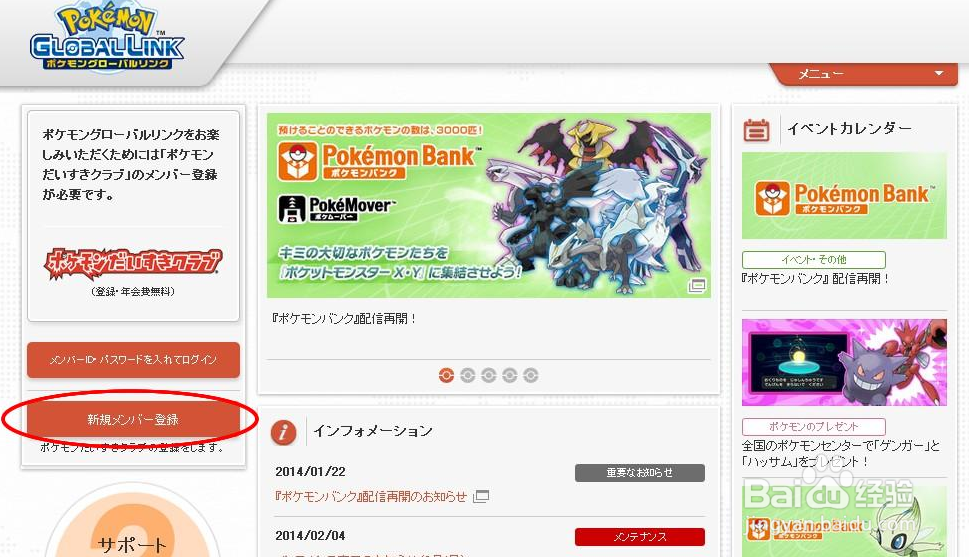Image resolution: width=969 pixels, height=557 pixels.
Task: Click the メンテナンス red tag
Action: pyautogui.click(x=640, y=537)
